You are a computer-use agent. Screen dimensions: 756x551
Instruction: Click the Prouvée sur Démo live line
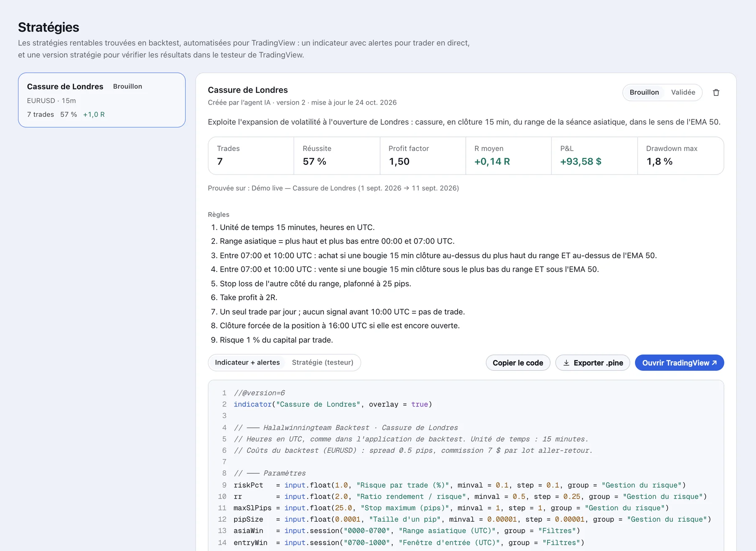click(333, 188)
